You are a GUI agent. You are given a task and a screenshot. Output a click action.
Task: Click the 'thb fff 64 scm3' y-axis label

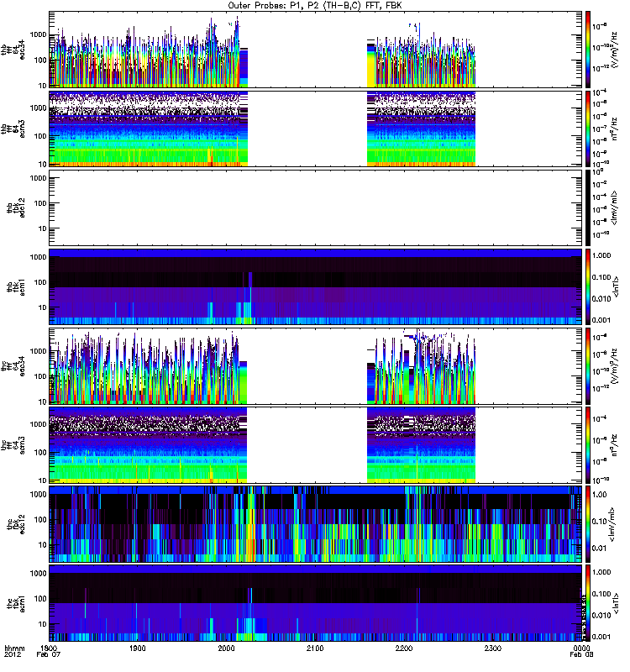[x=13, y=129]
